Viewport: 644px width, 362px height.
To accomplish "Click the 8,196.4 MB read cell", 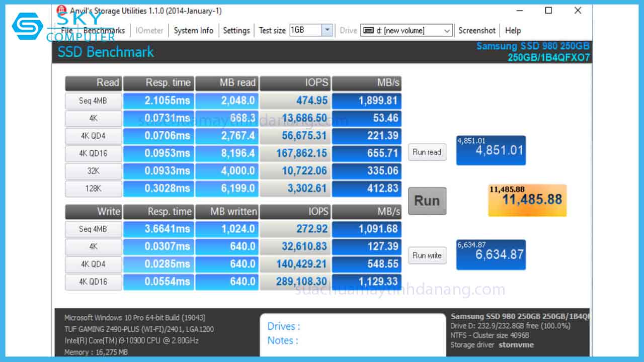I will (227, 153).
